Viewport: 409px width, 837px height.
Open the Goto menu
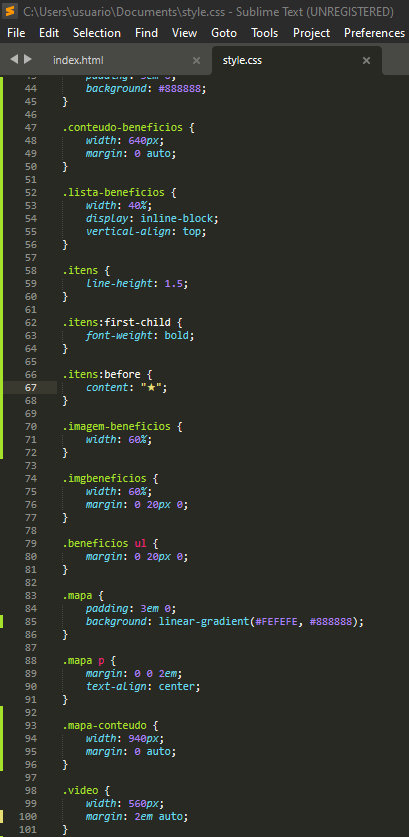tap(224, 33)
